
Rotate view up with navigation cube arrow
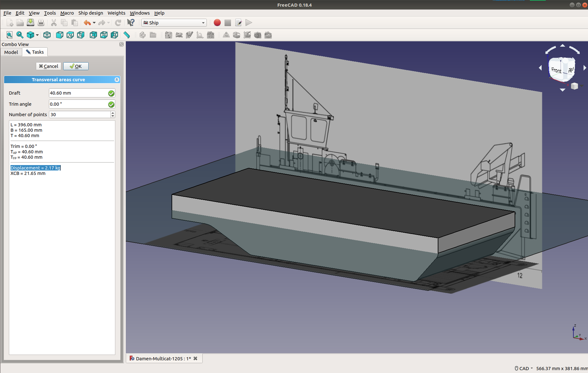563,45
